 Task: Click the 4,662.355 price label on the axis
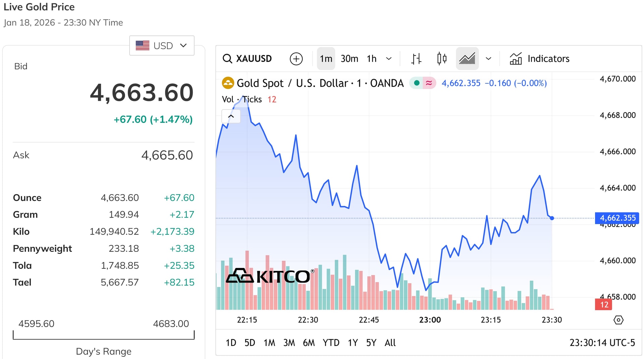pyautogui.click(x=617, y=218)
